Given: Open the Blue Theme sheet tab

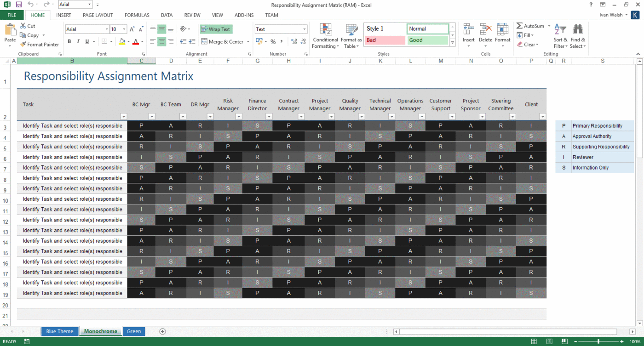Looking at the screenshot, I should tap(59, 331).
